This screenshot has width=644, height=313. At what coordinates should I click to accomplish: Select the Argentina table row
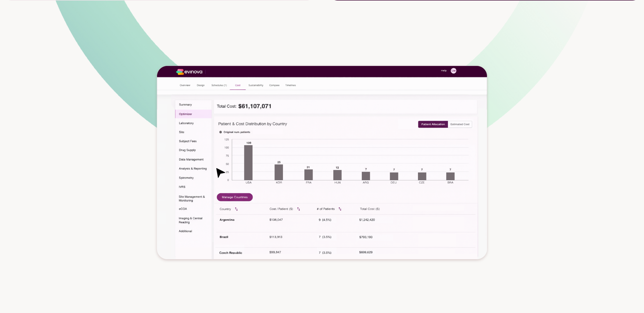[227, 220]
